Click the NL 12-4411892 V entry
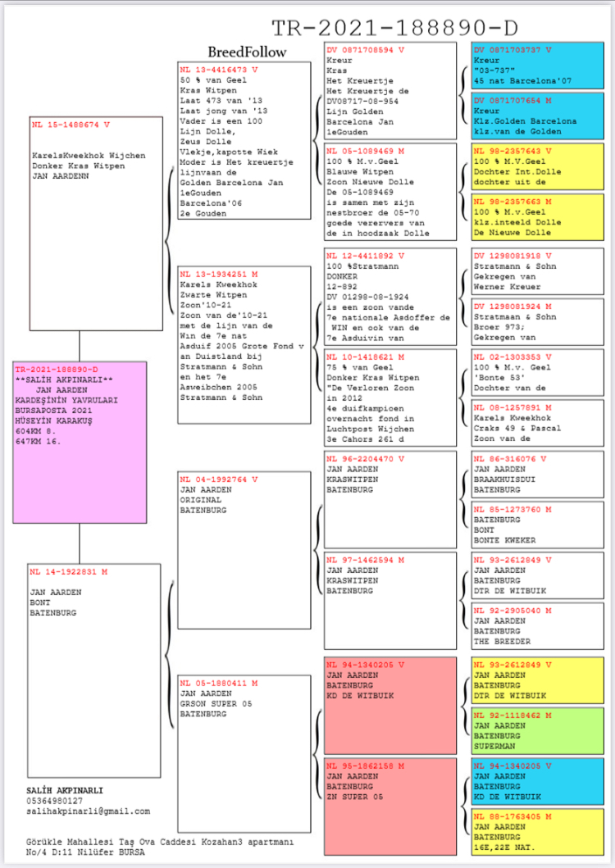 pos(390,297)
